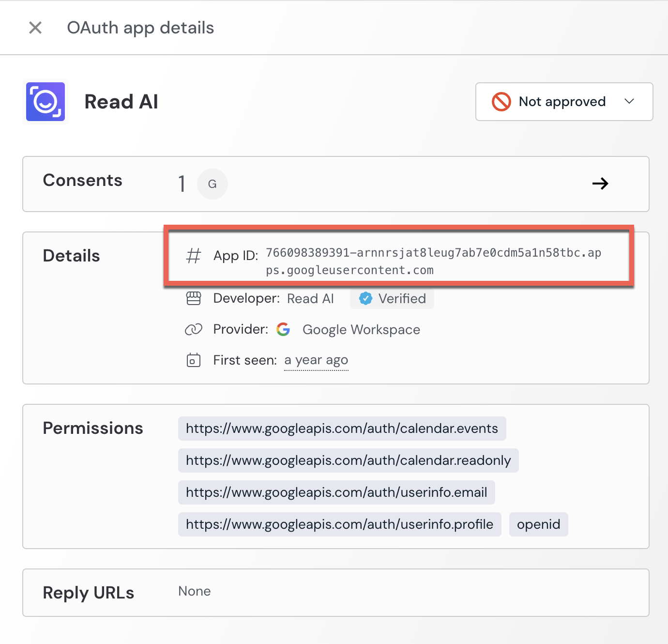
Task: Click the Read AI developer name
Action: (x=310, y=299)
